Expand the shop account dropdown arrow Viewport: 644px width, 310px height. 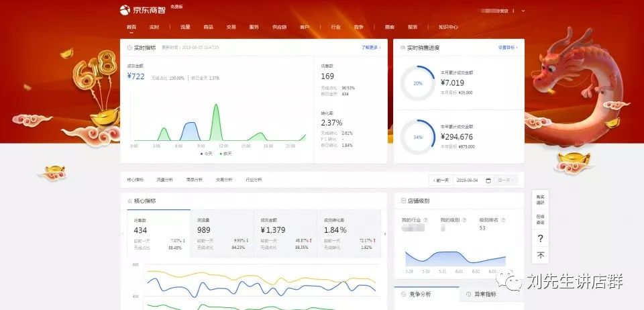tap(523, 11)
